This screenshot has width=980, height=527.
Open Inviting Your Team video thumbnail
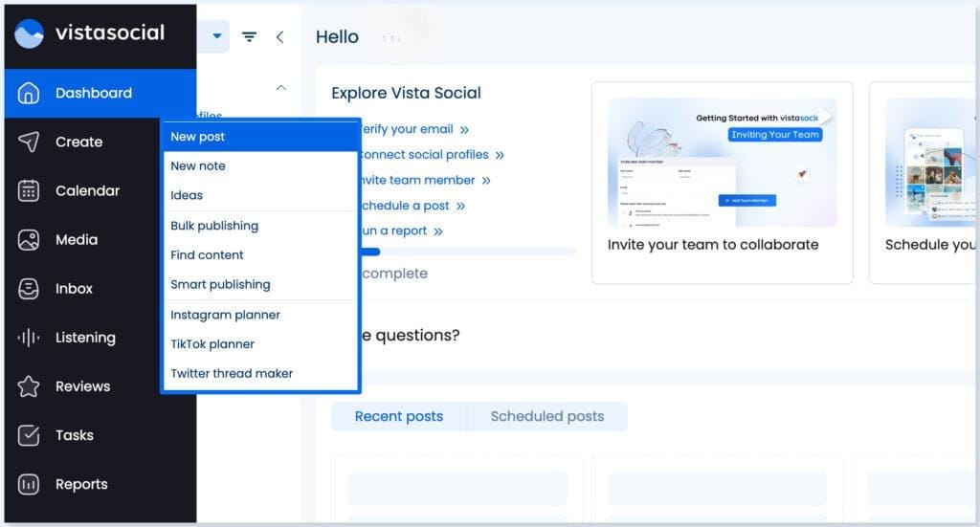pos(723,163)
